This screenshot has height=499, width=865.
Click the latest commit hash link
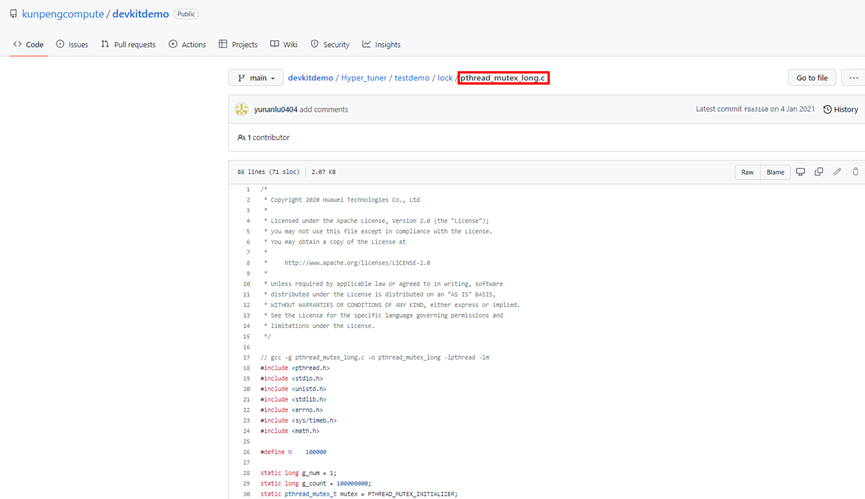point(754,109)
